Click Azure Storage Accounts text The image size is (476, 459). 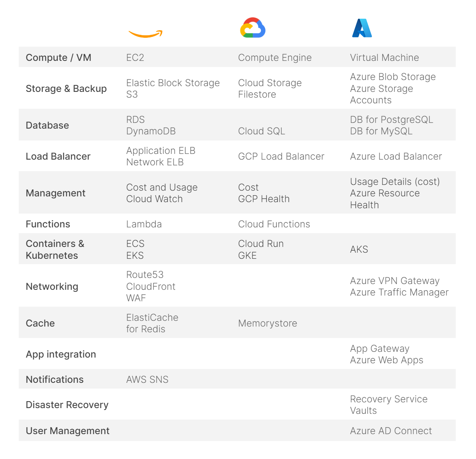tap(381, 94)
